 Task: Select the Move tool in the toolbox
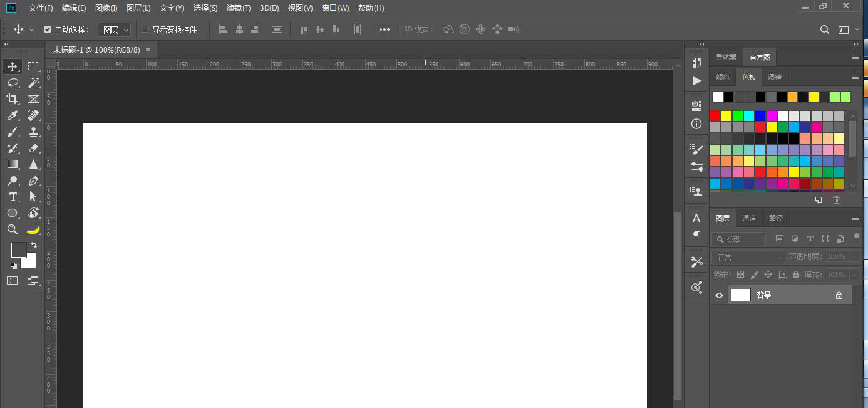pyautogui.click(x=13, y=66)
